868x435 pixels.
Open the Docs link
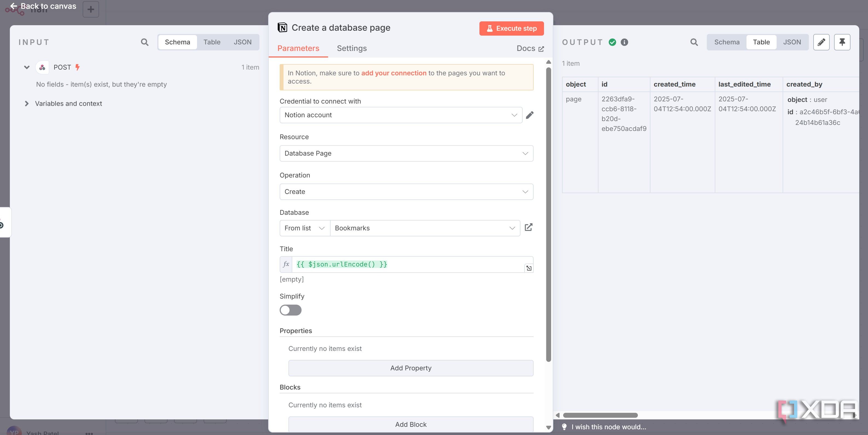(530, 48)
